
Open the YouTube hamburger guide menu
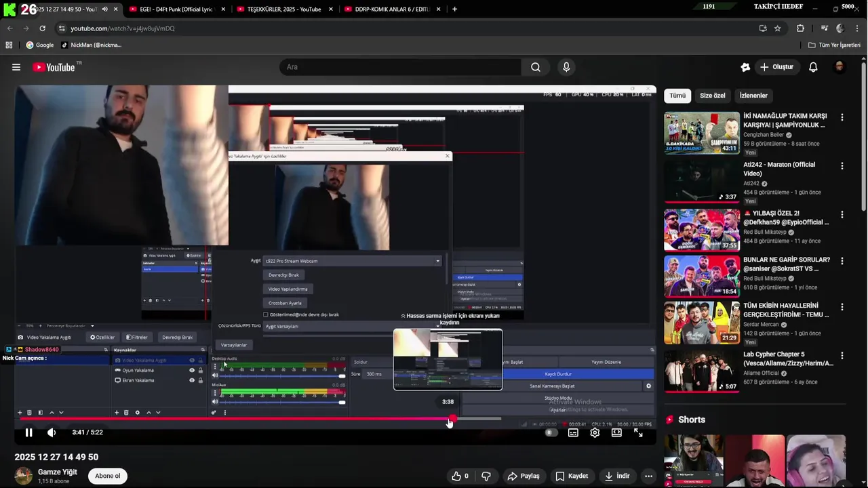[x=16, y=67]
